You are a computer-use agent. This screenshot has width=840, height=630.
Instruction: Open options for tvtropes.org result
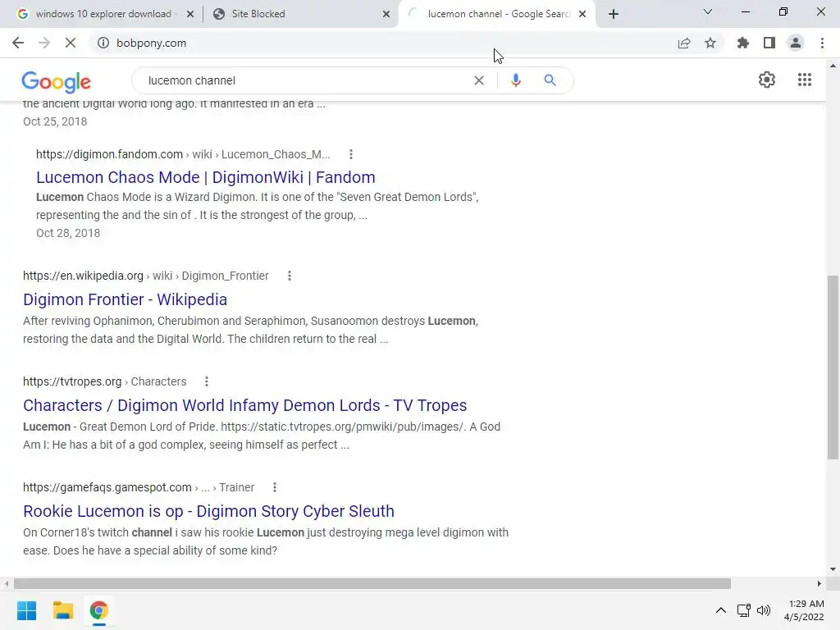206,381
